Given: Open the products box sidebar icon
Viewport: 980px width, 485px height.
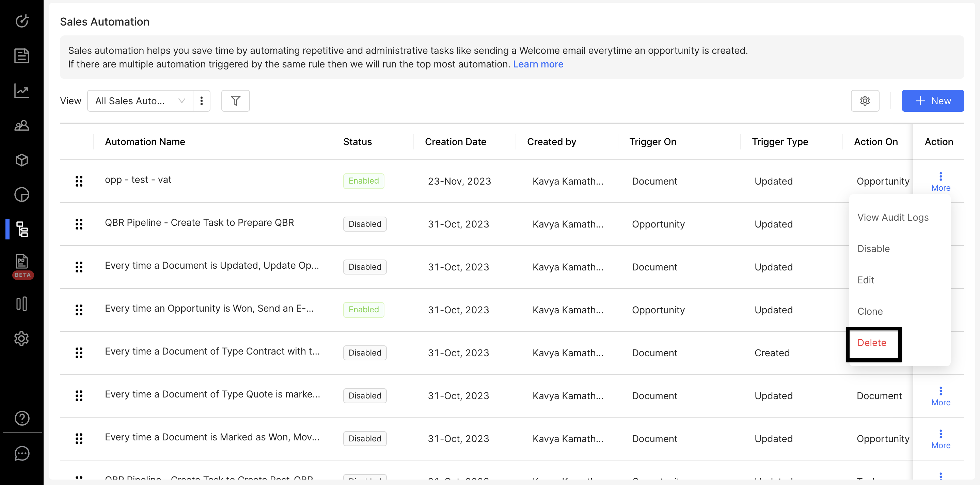Looking at the screenshot, I should click(22, 160).
